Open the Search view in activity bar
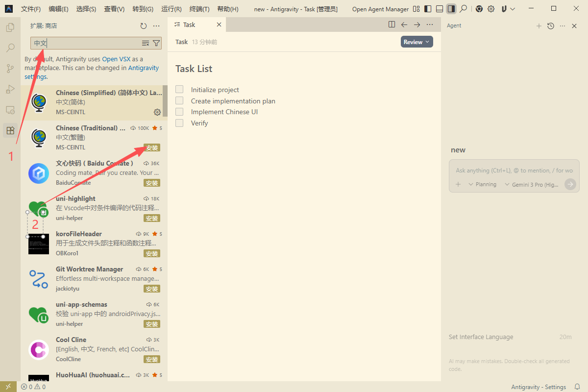 point(10,48)
